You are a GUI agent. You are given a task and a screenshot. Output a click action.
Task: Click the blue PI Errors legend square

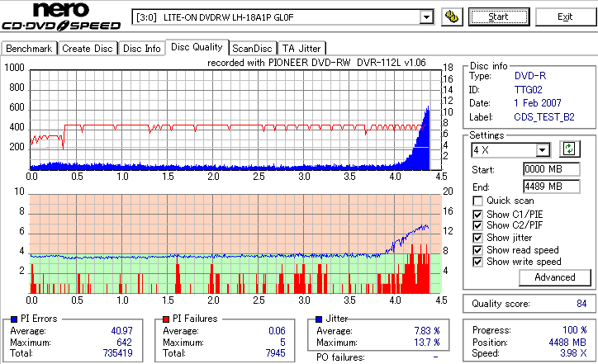(14, 319)
